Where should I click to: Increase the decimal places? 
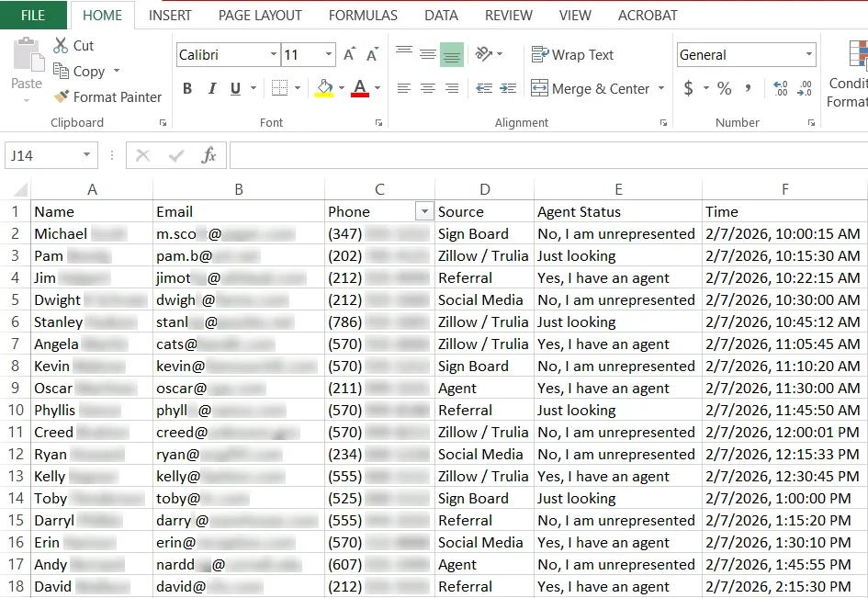point(781,88)
